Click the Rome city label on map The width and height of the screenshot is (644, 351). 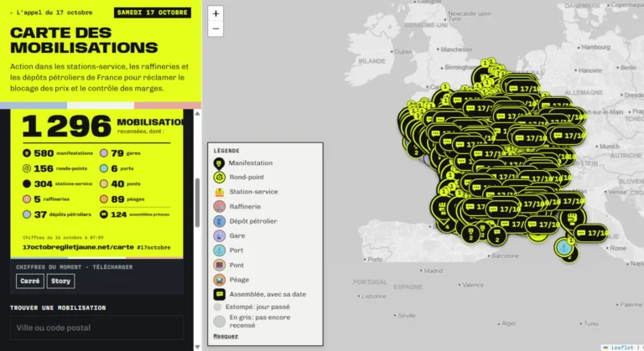pos(618,248)
